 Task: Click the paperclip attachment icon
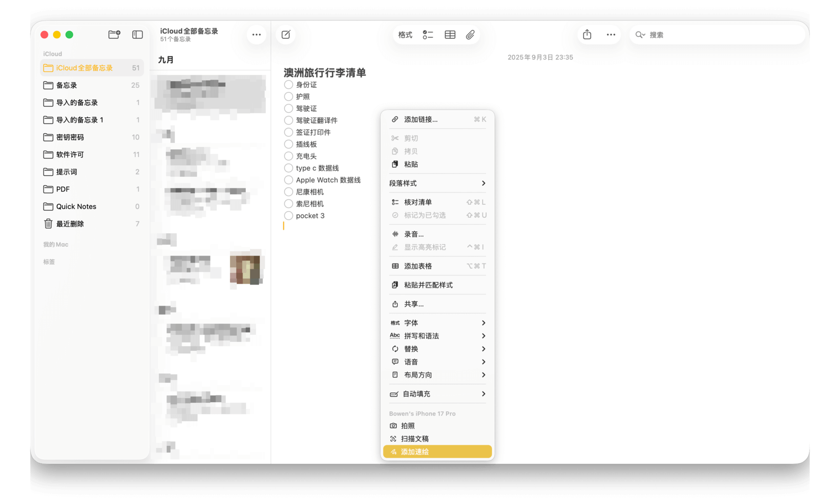click(470, 35)
